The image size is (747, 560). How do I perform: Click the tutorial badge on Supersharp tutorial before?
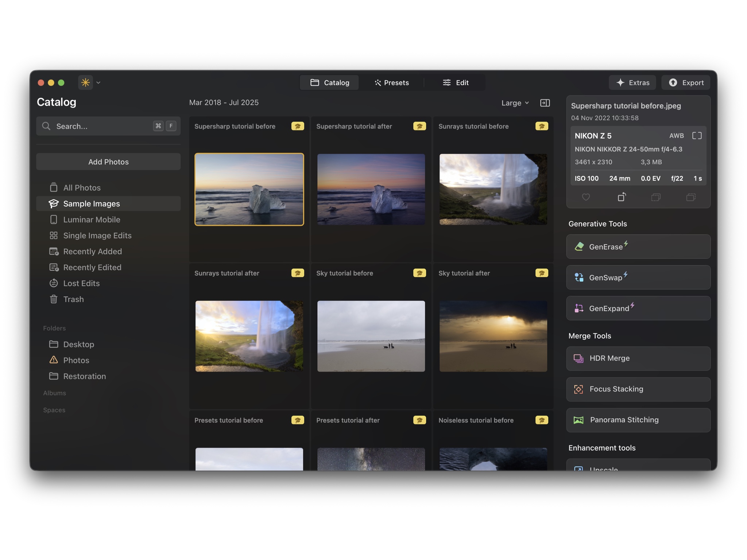tap(298, 126)
